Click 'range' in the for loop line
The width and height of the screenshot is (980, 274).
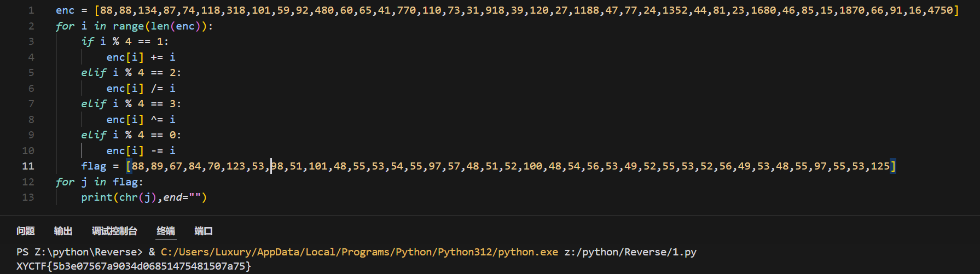[x=129, y=26]
